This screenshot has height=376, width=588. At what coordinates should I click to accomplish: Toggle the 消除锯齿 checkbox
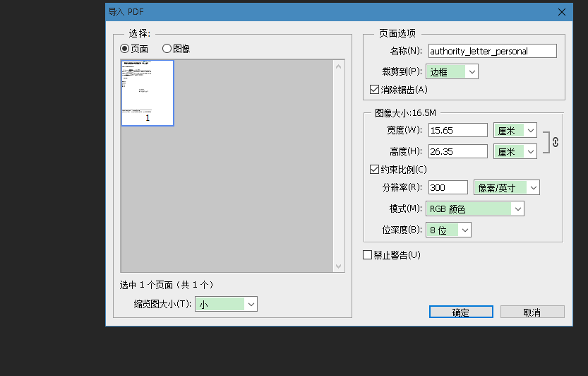[374, 89]
